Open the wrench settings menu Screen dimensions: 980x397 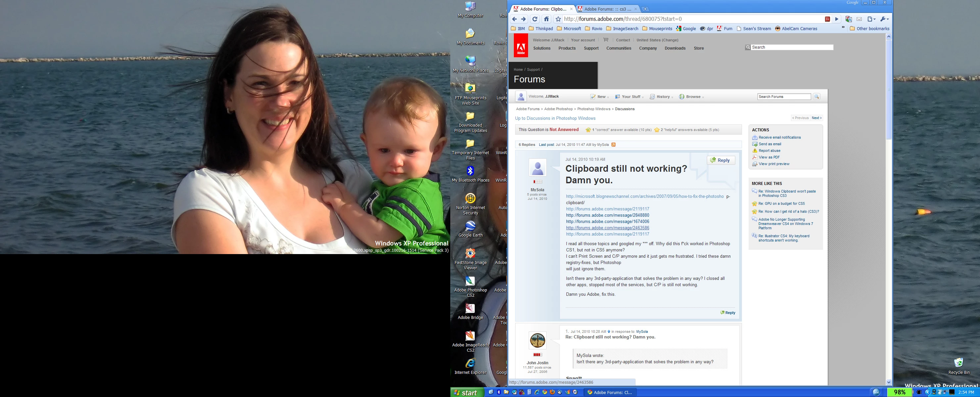pyautogui.click(x=884, y=19)
